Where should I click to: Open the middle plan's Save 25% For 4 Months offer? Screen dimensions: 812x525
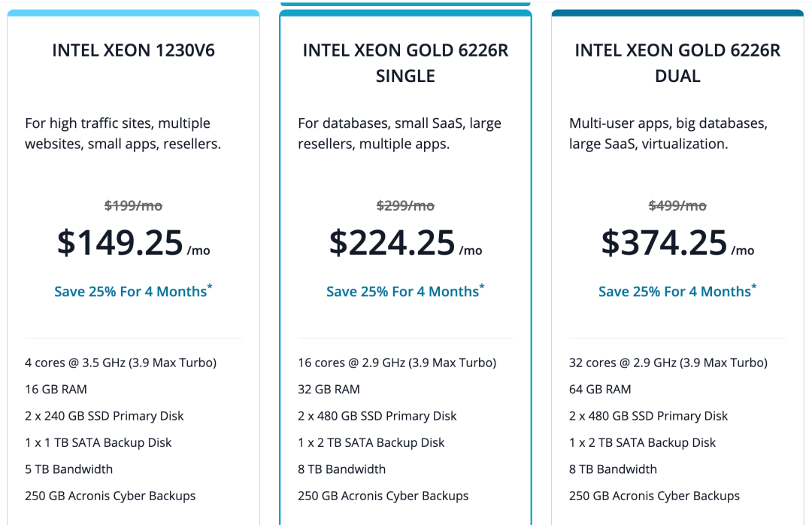(x=405, y=291)
